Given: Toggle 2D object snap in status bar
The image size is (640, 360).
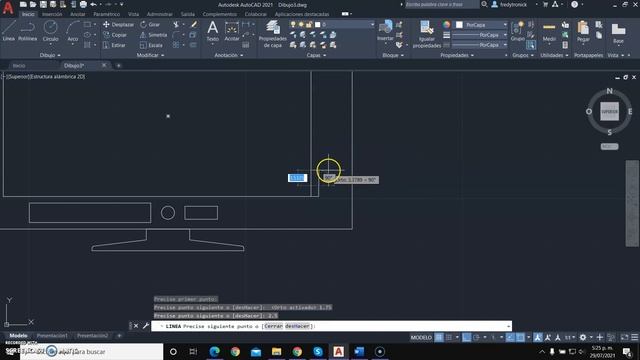Looking at the screenshot, I should click(x=520, y=337).
